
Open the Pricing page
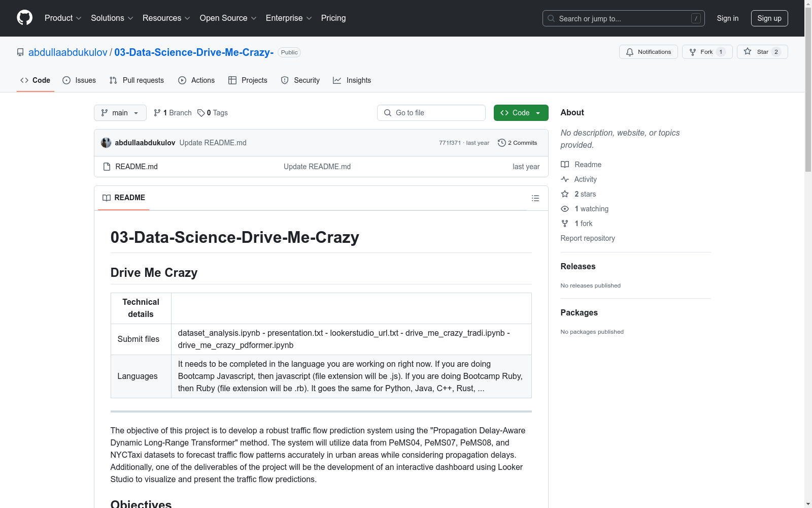pyautogui.click(x=333, y=18)
